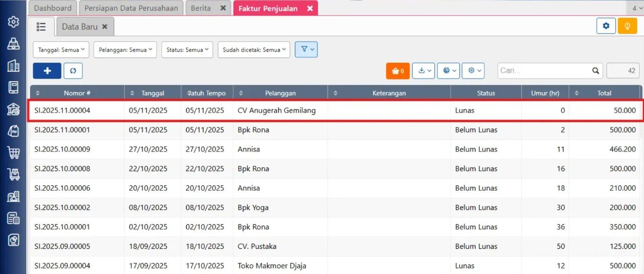Select invoice SI.2025.10.00008
Viewport: 644px width, 274px height.
335,169
